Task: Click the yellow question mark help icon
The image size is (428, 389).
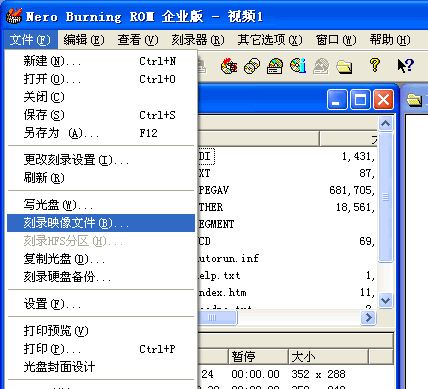Action: [x=375, y=65]
